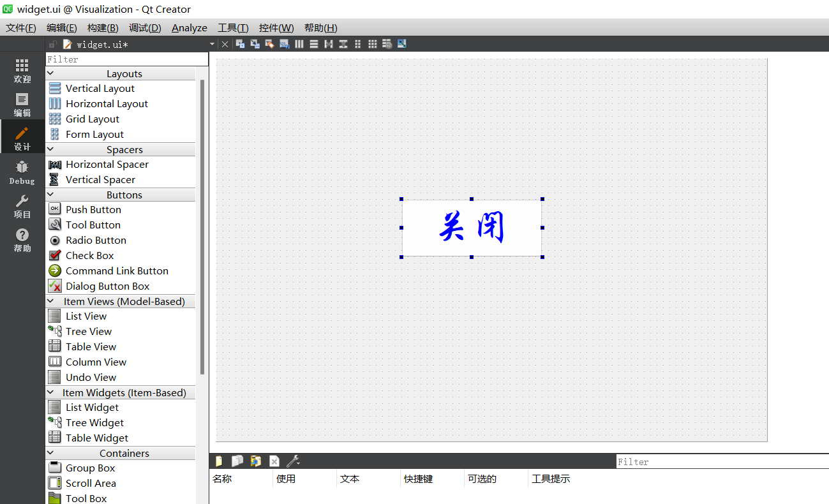Click the widget box vertical scrollbar
The image size is (829, 504).
[x=202, y=226]
